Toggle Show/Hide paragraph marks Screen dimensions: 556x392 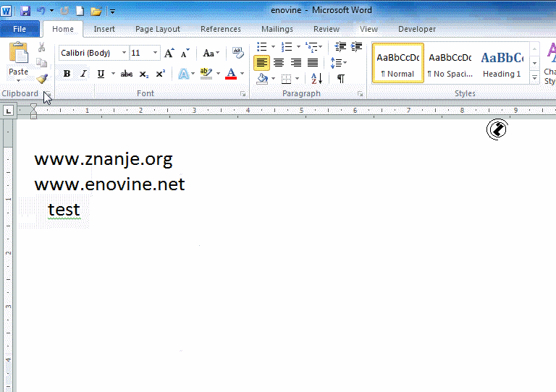[x=340, y=79]
